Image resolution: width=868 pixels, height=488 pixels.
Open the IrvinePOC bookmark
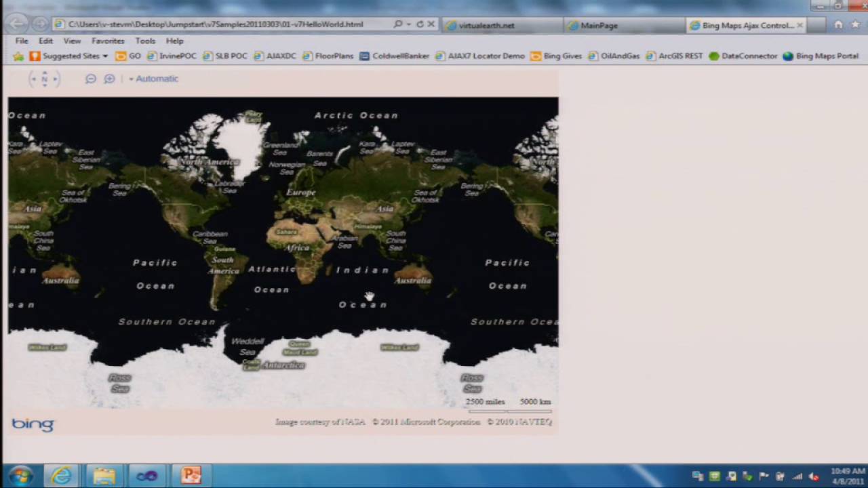tap(172, 56)
